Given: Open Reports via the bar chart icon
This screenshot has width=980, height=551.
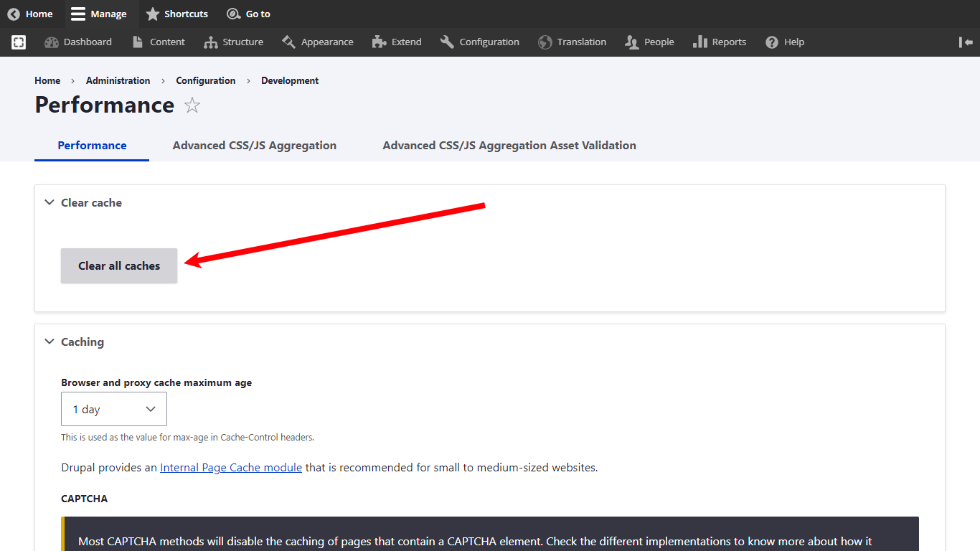Looking at the screenshot, I should pyautogui.click(x=700, y=42).
